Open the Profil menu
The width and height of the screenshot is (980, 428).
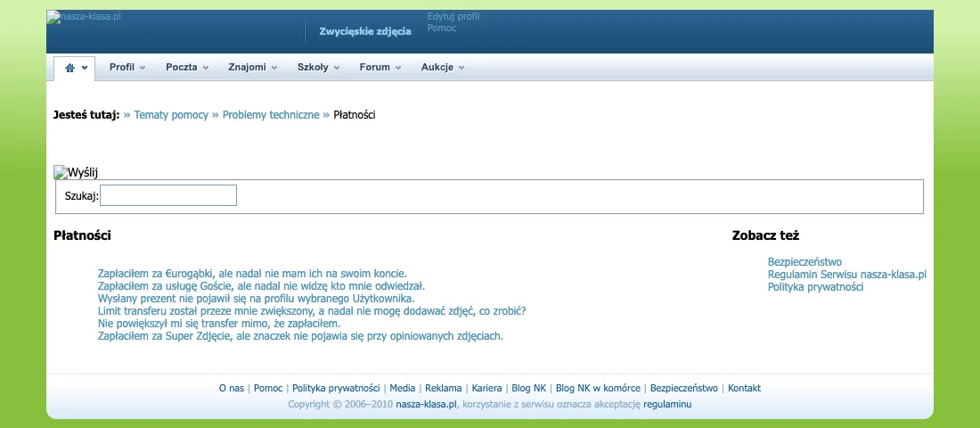[122, 67]
